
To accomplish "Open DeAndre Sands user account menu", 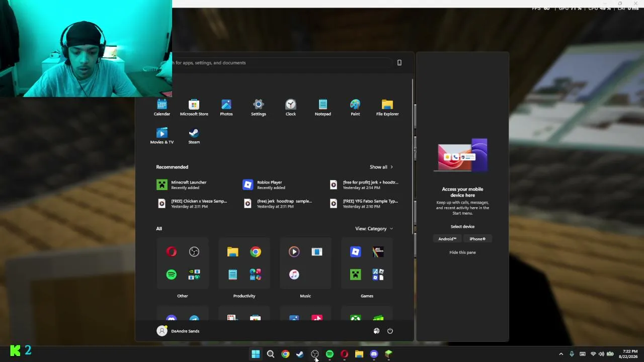I will tap(178, 331).
